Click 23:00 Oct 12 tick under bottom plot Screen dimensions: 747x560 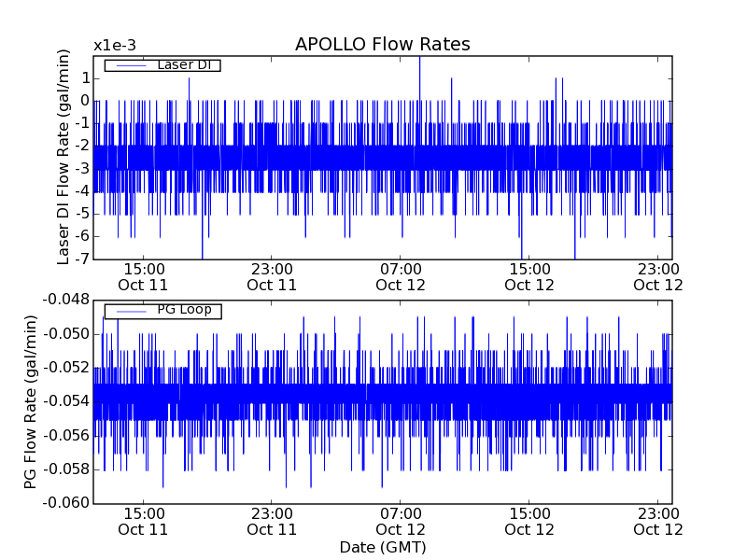click(658, 521)
